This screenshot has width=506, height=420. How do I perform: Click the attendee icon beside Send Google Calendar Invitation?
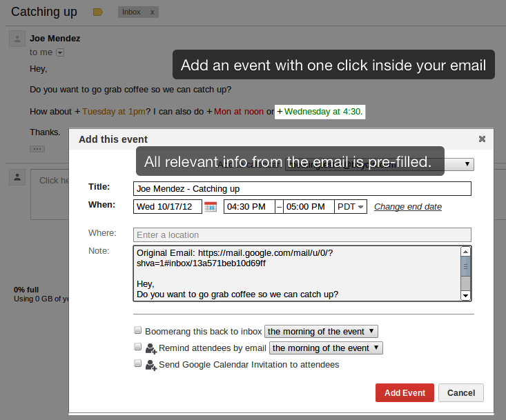coord(150,365)
